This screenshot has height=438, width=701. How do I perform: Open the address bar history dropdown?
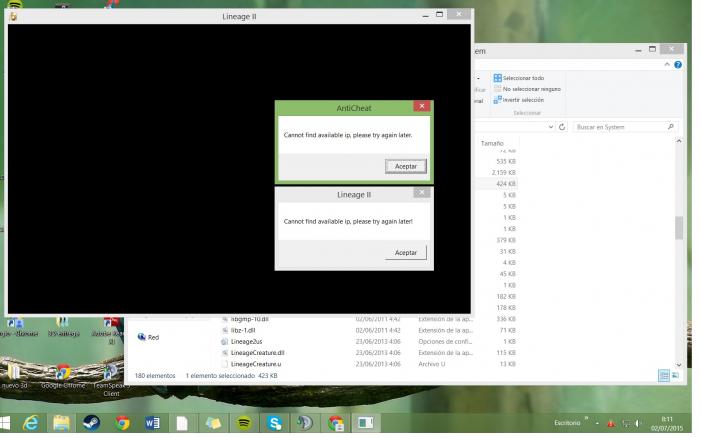coord(551,127)
